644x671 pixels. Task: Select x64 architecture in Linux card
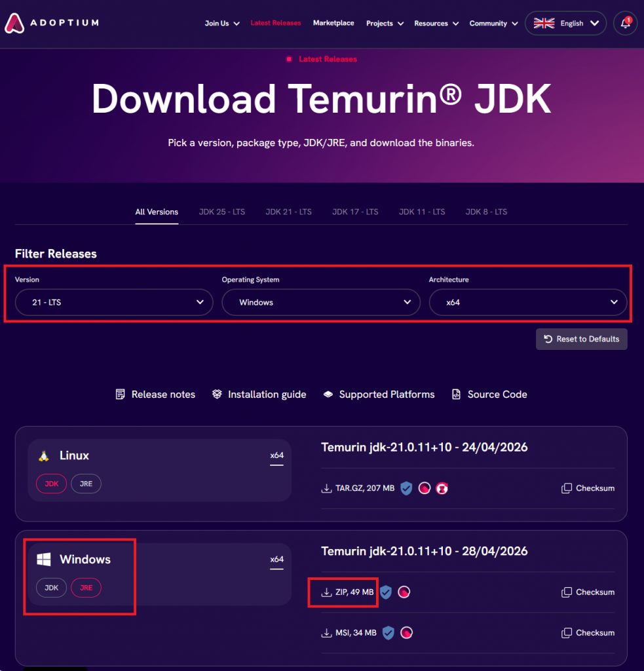pos(277,456)
